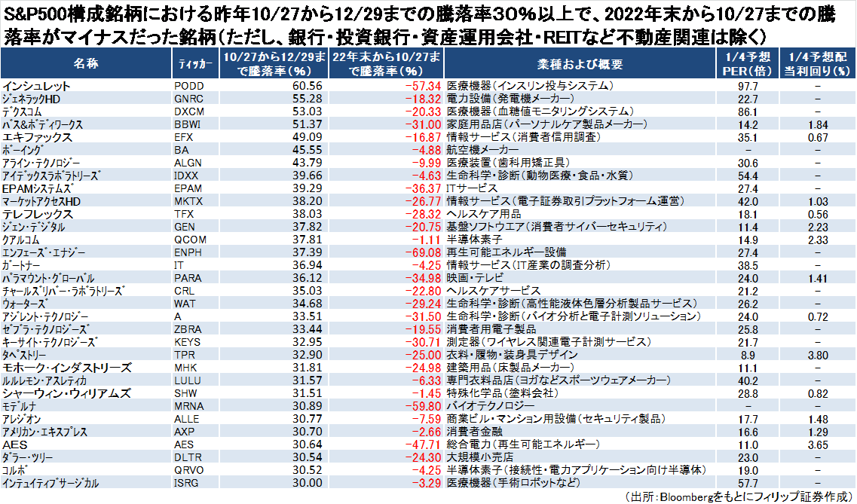Select the red value -57.34

tap(423, 87)
